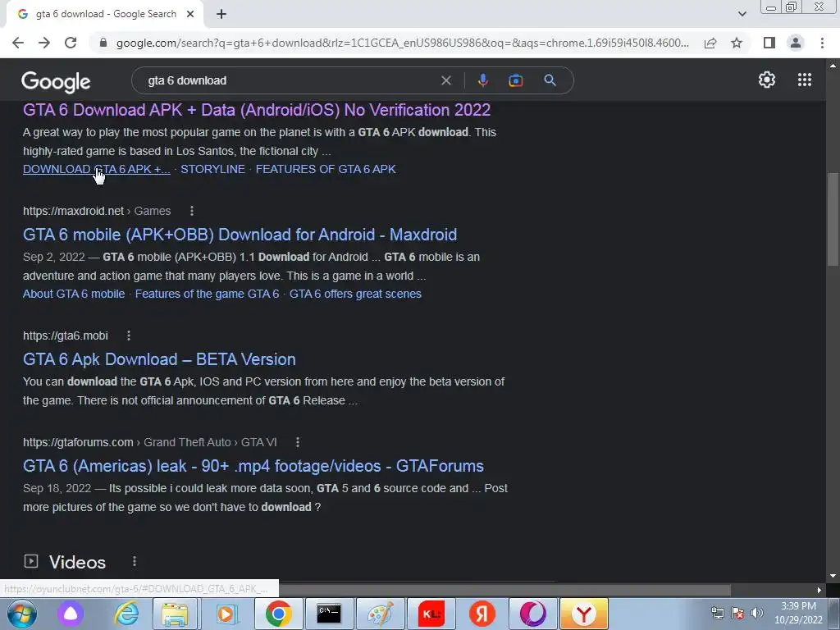Open GTA 6 offers great scenes sitelink
Image resolution: width=840 pixels, height=630 pixels.
(x=355, y=294)
